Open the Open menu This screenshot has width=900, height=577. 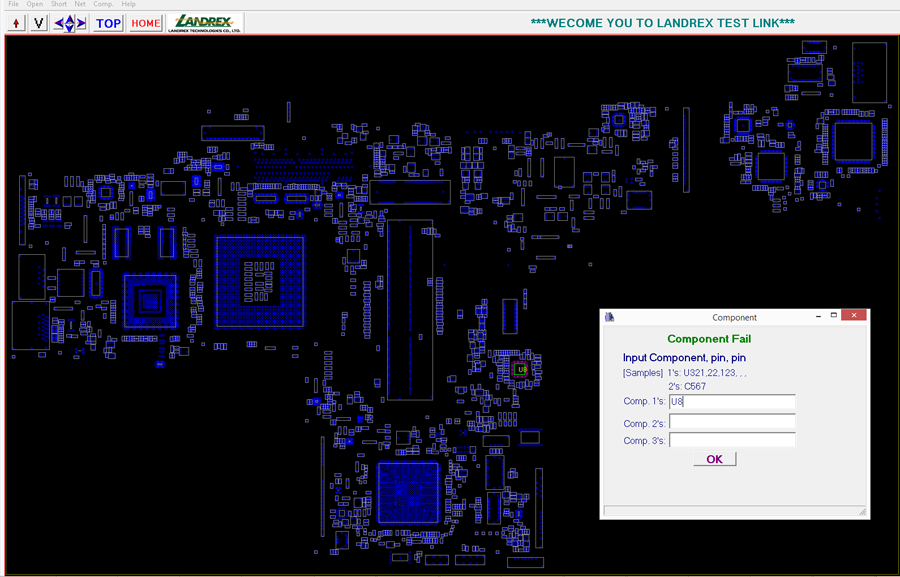click(35, 4)
